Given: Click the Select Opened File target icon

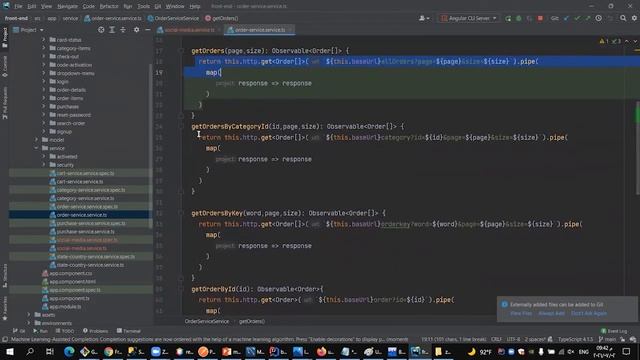Looking at the screenshot, I should (x=101, y=30).
